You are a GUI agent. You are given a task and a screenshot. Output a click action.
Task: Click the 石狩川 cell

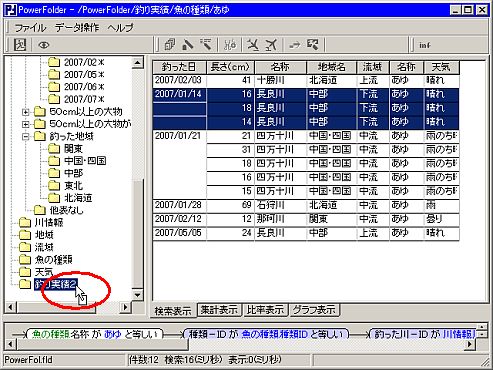280,206
